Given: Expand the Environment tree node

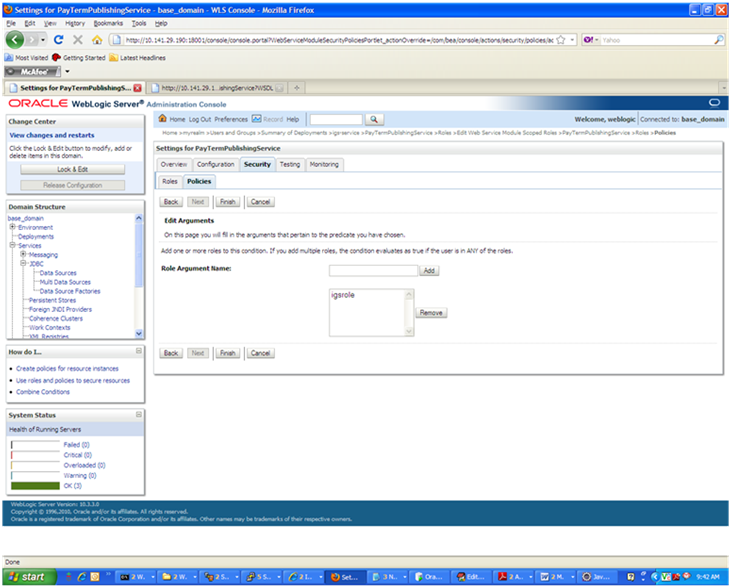Looking at the screenshot, I should pos(13,227).
